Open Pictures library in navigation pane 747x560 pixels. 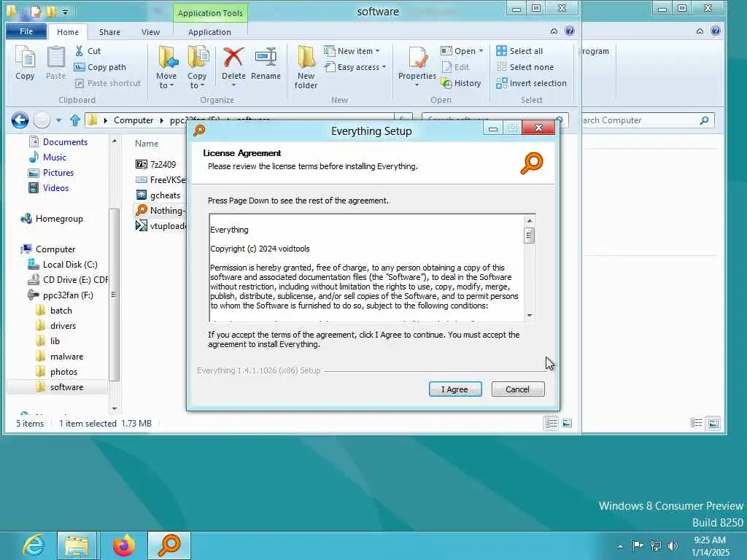(58, 172)
